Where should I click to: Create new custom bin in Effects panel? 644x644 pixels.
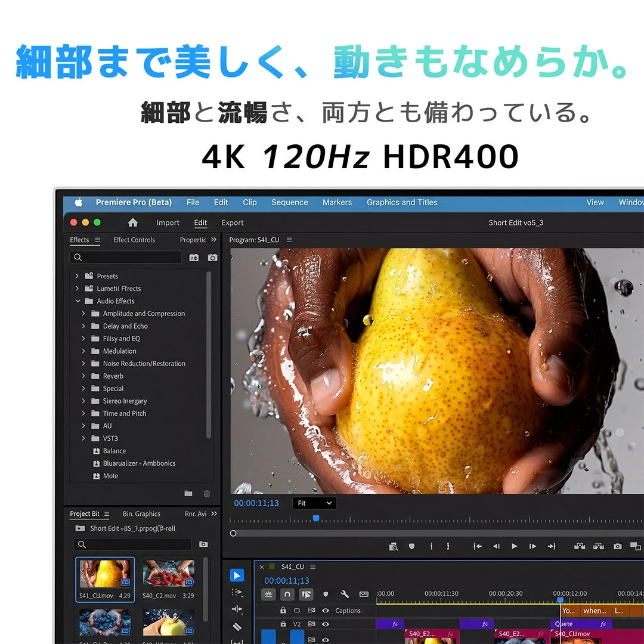[x=188, y=493]
